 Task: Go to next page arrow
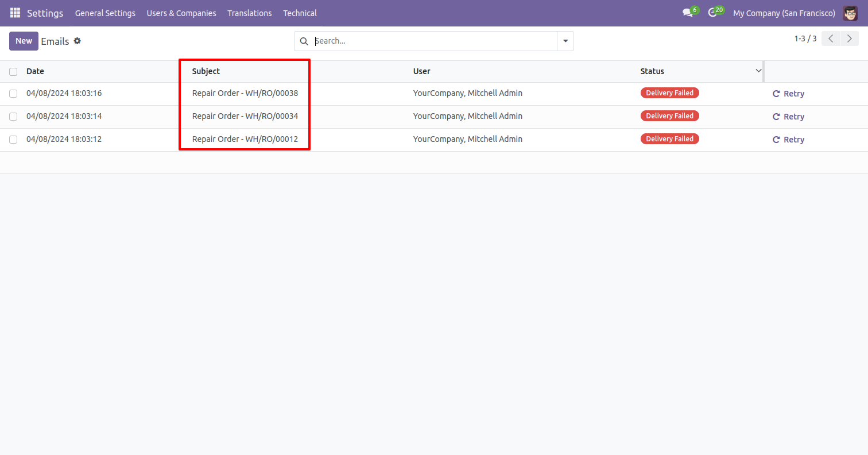[849, 38]
